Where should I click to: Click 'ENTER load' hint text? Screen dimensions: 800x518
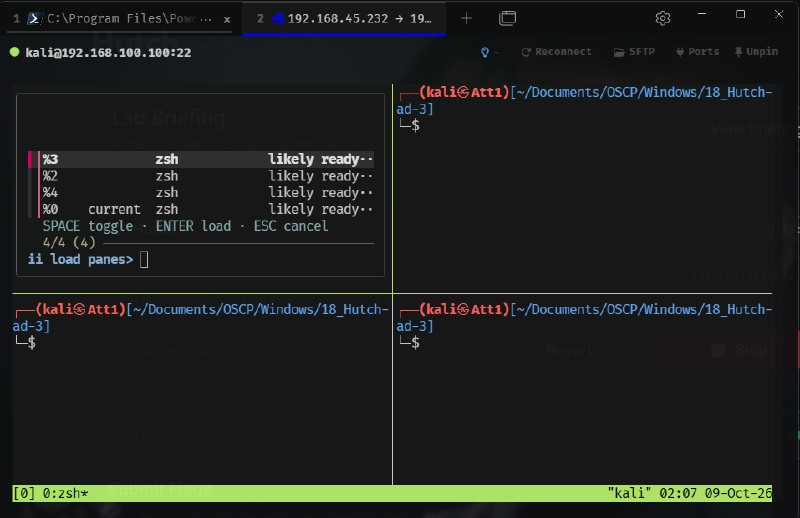coord(193,226)
